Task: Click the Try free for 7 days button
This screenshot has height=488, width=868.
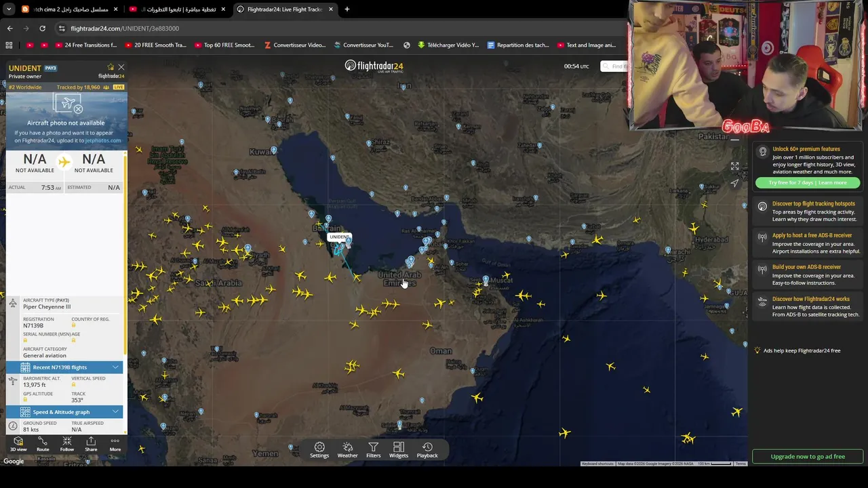Action: [808, 183]
